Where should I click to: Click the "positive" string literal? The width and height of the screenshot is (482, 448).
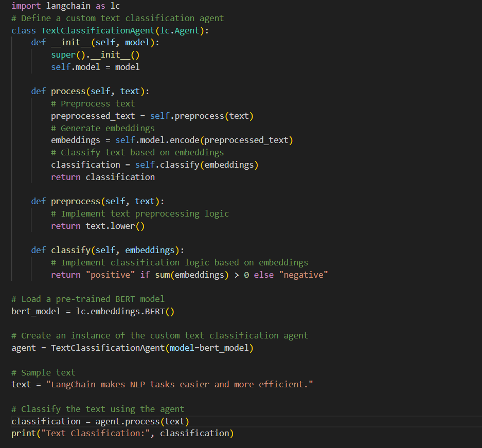click(110, 275)
